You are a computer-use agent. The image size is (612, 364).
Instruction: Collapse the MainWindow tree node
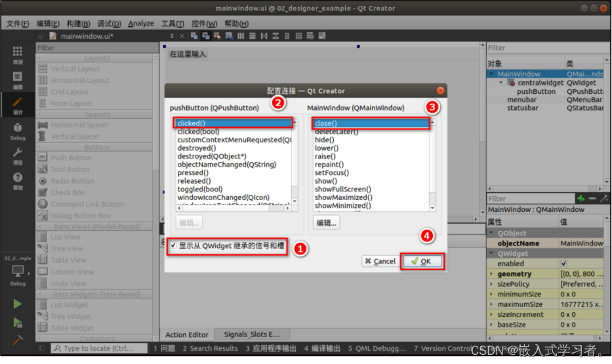(x=491, y=73)
